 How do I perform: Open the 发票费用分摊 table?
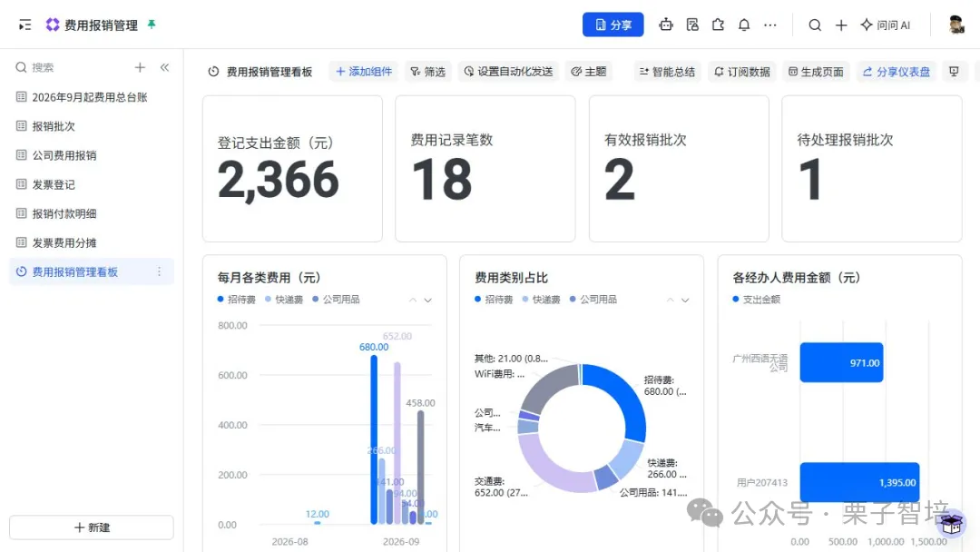click(x=92, y=242)
